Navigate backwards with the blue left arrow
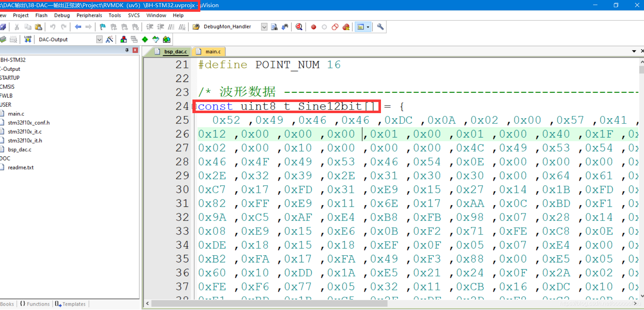This screenshot has width=644, height=310. pos(78,27)
